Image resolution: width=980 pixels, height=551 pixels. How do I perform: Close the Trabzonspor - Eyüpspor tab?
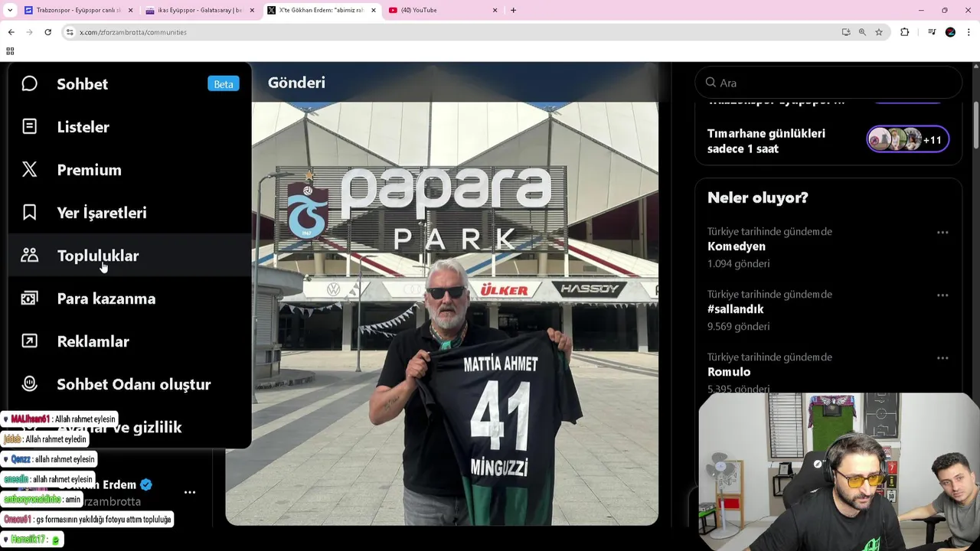[130, 10]
